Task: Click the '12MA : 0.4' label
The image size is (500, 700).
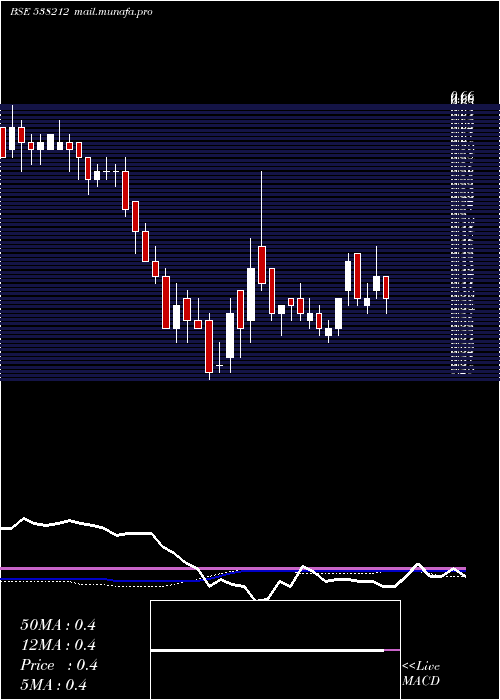Action: (x=58, y=645)
